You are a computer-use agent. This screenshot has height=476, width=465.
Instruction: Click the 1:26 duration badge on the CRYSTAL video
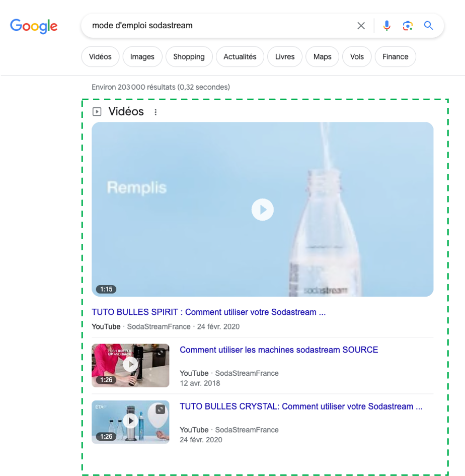(x=106, y=437)
